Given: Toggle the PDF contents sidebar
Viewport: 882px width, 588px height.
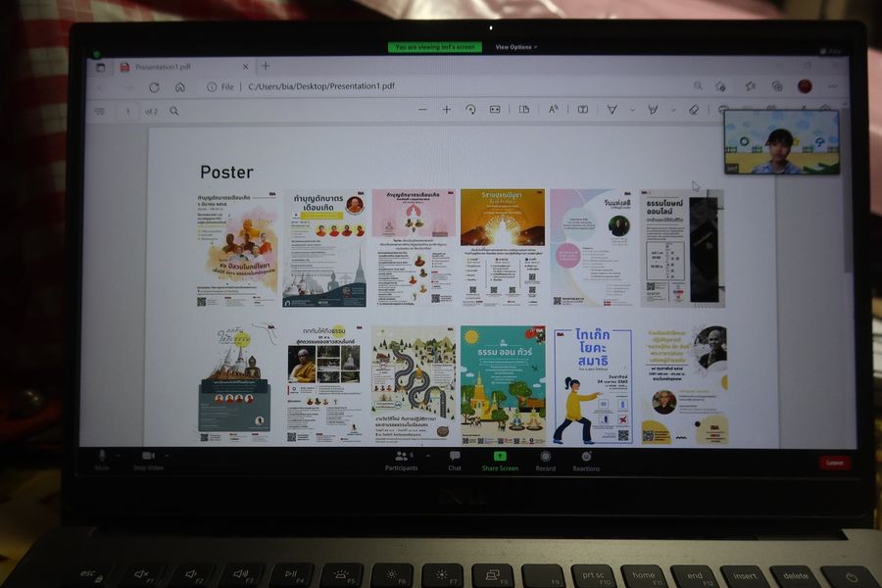Looking at the screenshot, I should coord(99,111).
